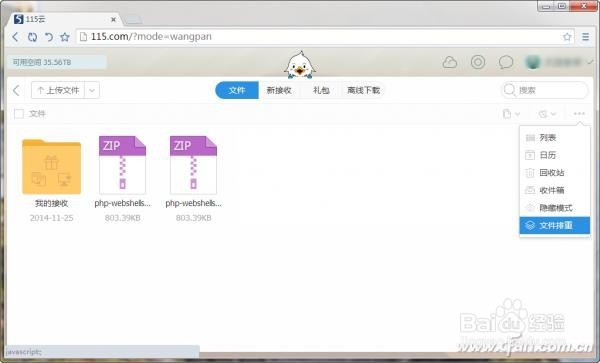Click the second php-webshells... file name
The height and width of the screenshot is (363, 600).
pyautogui.click(x=194, y=203)
